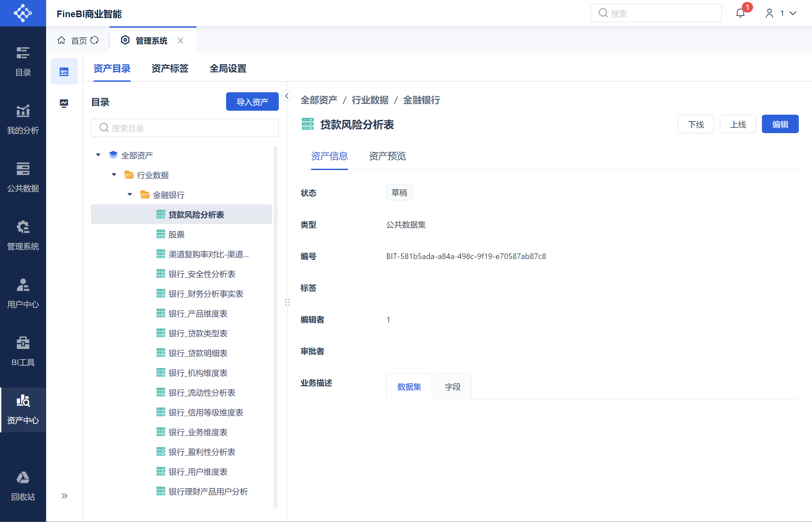Click the 回收站 recycle bin icon
Screen dimensions: 812x522
23,478
